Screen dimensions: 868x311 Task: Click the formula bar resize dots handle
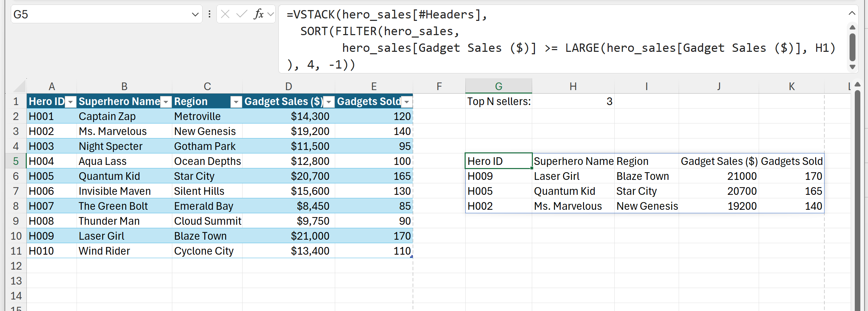tap(209, 14)
